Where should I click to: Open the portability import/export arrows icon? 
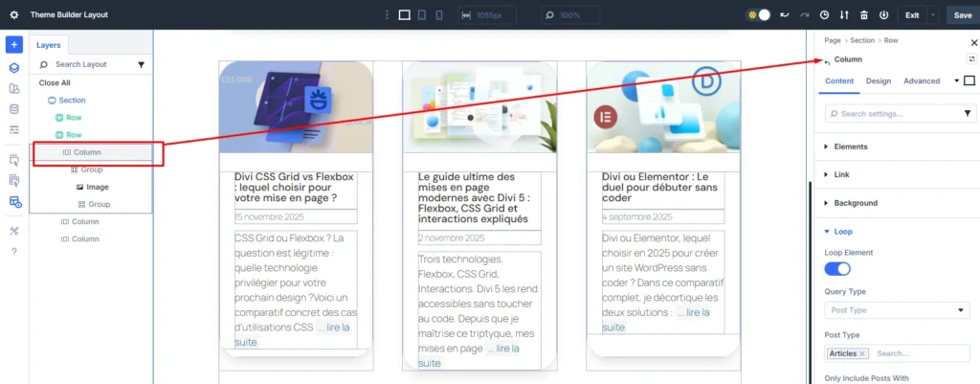[x=844, y=15]
